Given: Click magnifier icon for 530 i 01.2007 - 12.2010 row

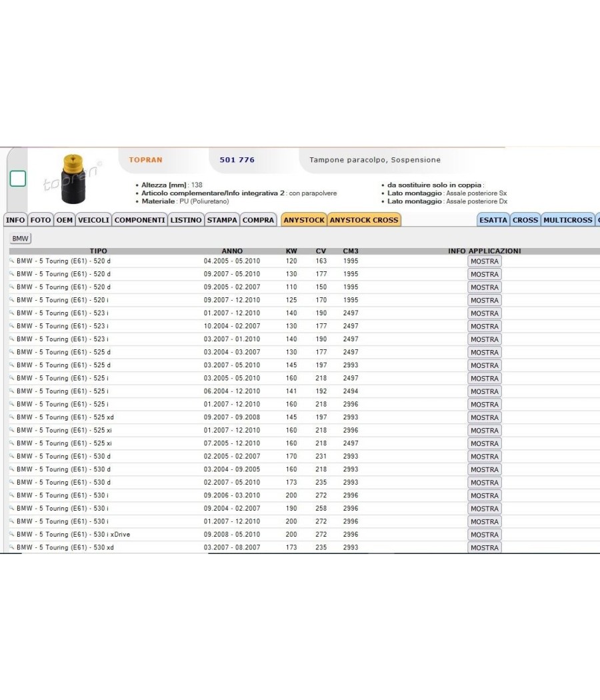Looking at the screenshot, I should (x=11, y=521).
